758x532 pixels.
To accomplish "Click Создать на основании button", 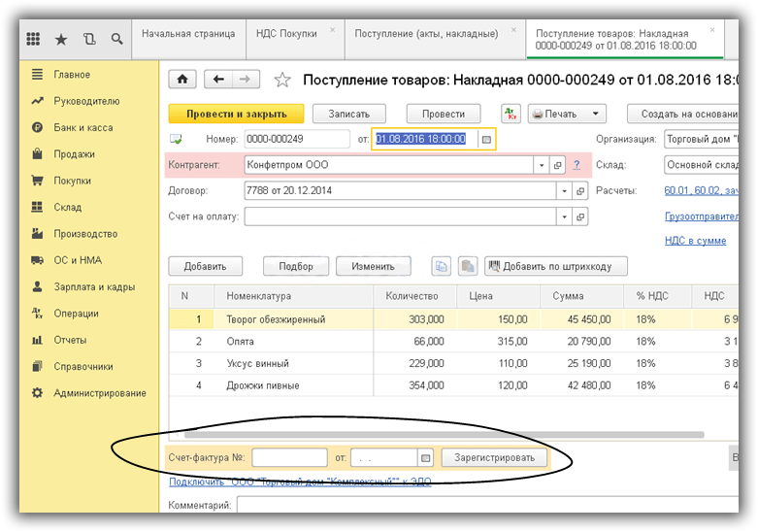I will click(x=682, y=115).
